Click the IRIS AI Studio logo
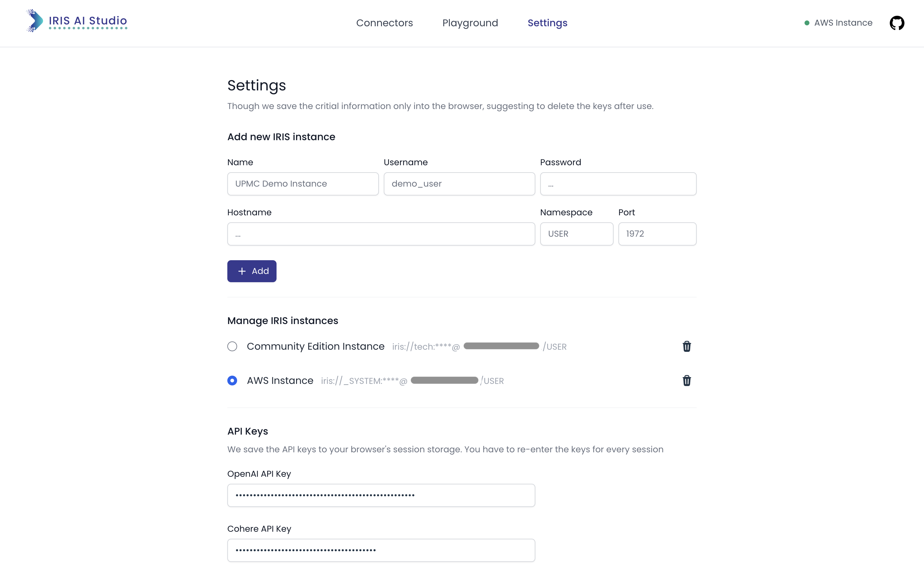Screen dimensions: 924x576 35,21
